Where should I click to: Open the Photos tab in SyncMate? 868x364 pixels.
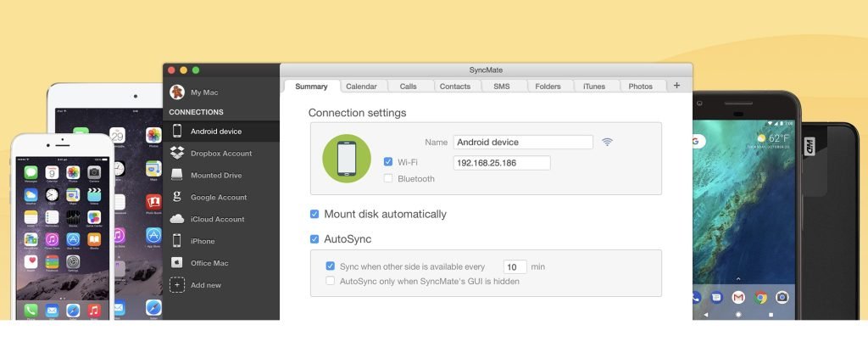(641, 86)
